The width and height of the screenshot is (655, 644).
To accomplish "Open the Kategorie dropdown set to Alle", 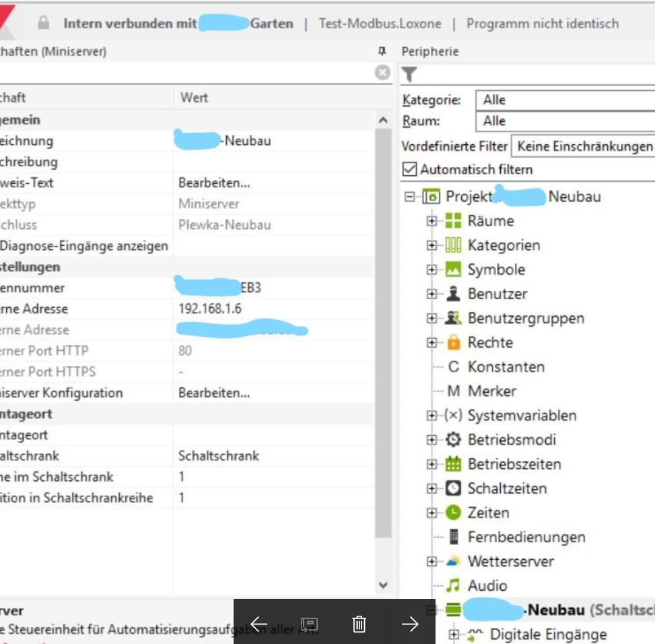I will click(565, 100).
